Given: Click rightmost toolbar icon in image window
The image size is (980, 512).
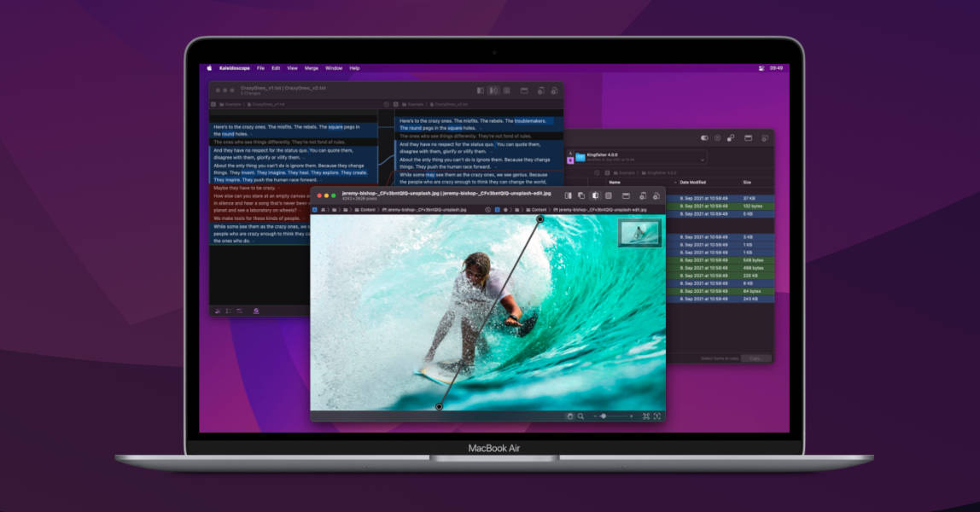Looking at the screenshot, I should [656, 195].
